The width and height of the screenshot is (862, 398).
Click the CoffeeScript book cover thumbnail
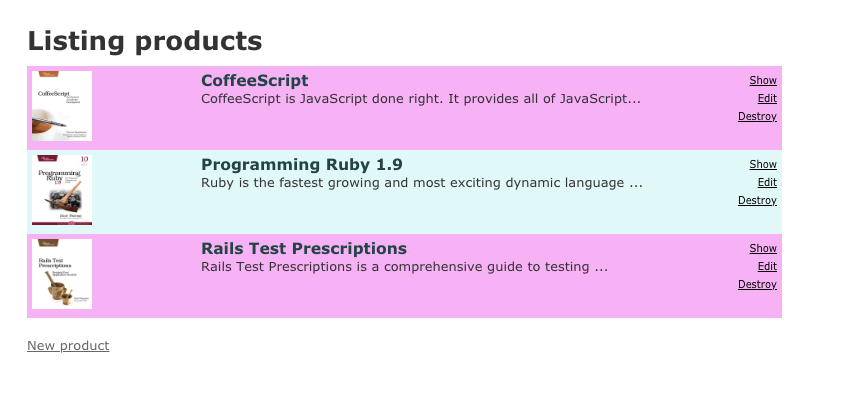click(62, 106)
